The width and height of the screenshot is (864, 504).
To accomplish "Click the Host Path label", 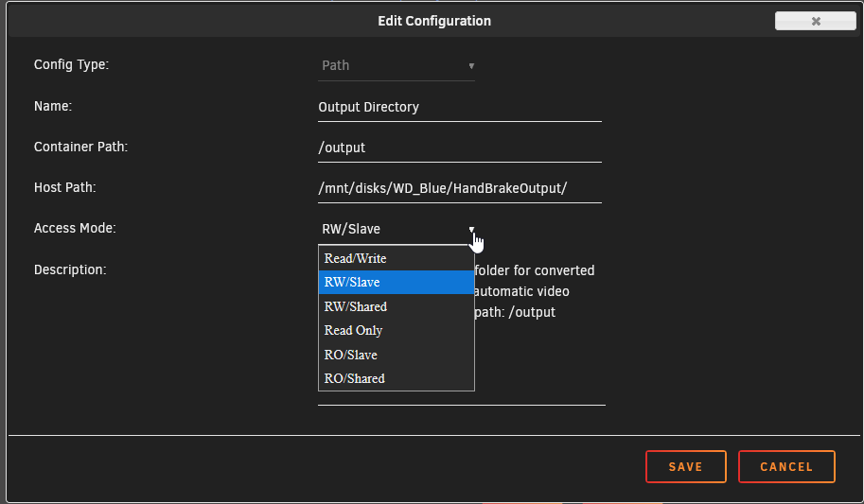I will (x=65, y=187).
